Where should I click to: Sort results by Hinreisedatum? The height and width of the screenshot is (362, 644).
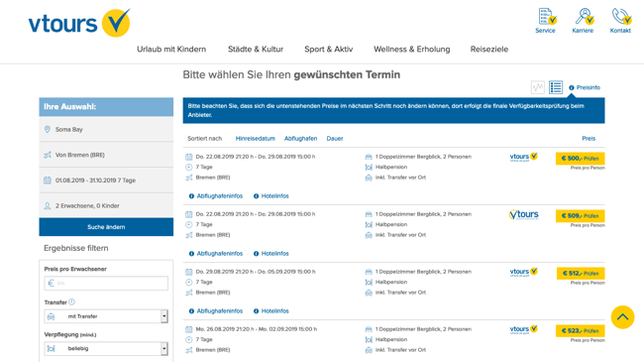255,139
